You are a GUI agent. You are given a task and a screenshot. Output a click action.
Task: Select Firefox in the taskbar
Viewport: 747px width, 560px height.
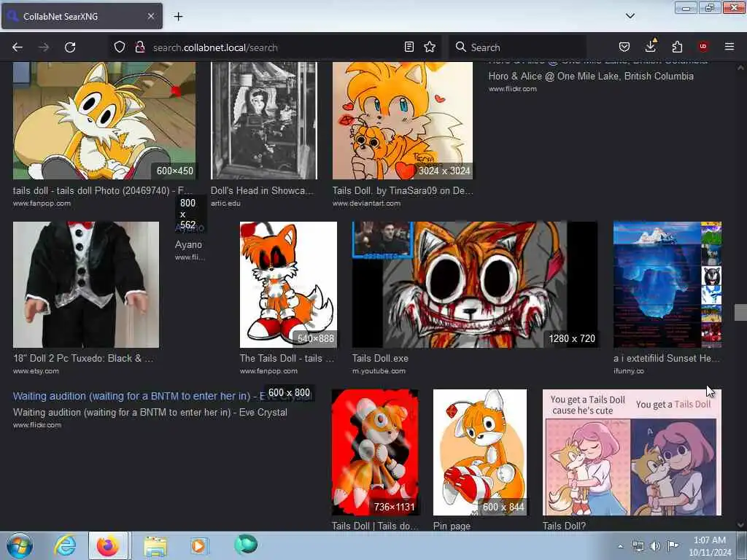pyautogui.click(x=108, y=545)
